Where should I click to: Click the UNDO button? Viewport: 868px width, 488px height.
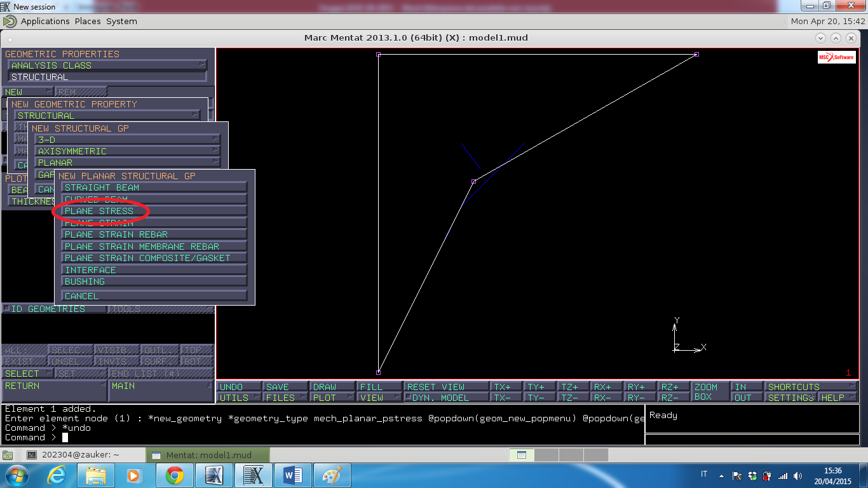(x=240, y=386)
